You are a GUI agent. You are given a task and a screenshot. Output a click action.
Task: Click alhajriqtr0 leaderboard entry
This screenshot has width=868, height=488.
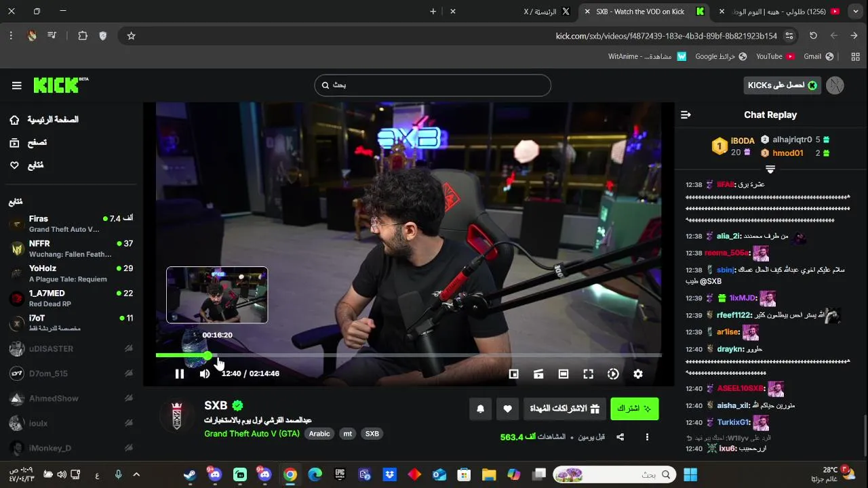(795, 140)
